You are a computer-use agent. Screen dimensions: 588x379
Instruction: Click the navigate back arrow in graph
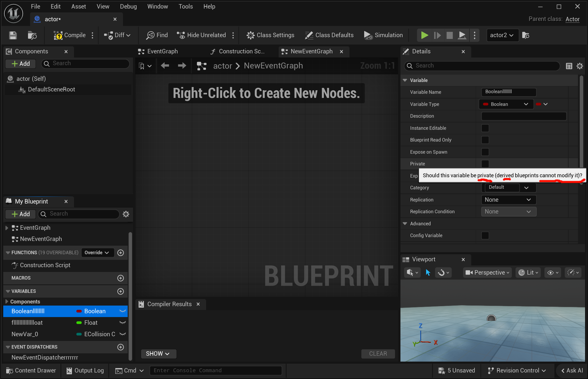(x=165, y=66)
